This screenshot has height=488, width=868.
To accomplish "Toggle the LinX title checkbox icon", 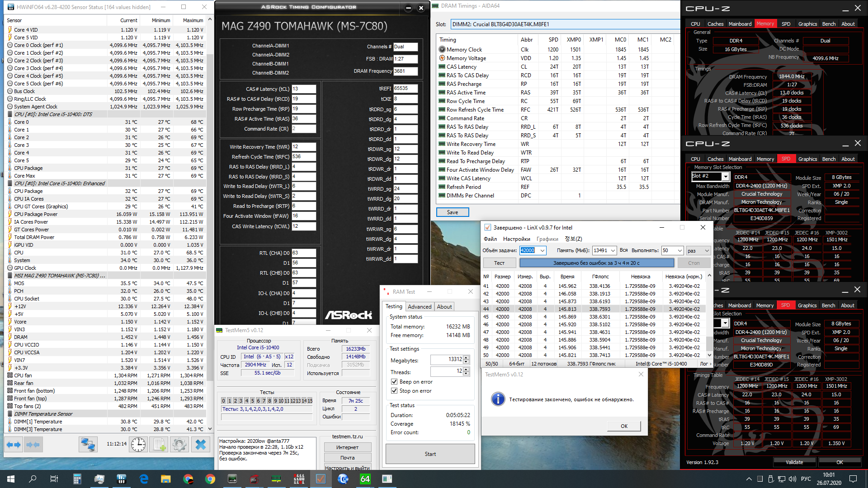I will (x=487, y=228).
